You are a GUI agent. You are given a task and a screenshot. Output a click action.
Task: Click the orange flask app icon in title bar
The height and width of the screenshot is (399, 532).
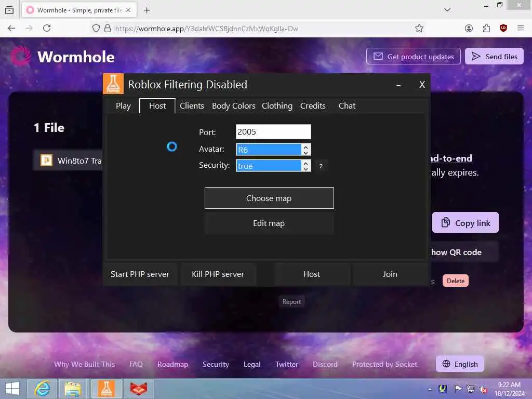(x=113, y=84)
